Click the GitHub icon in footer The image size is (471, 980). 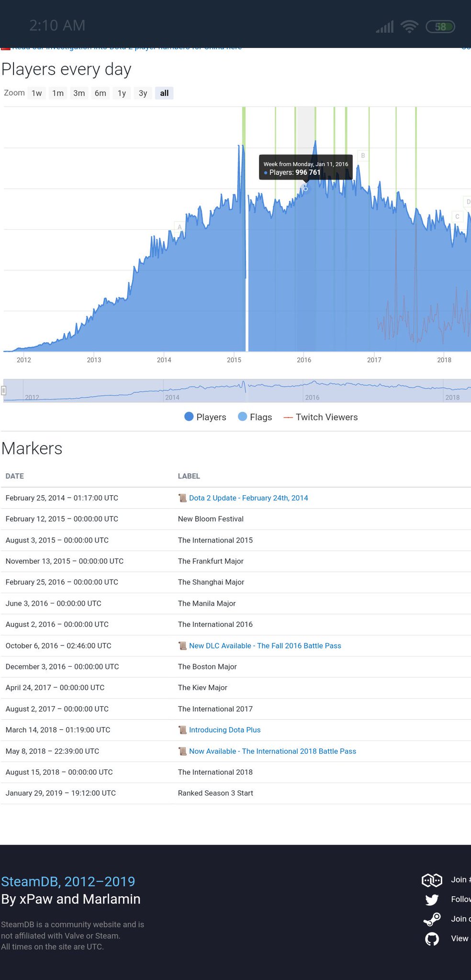(x=432, y=939)
